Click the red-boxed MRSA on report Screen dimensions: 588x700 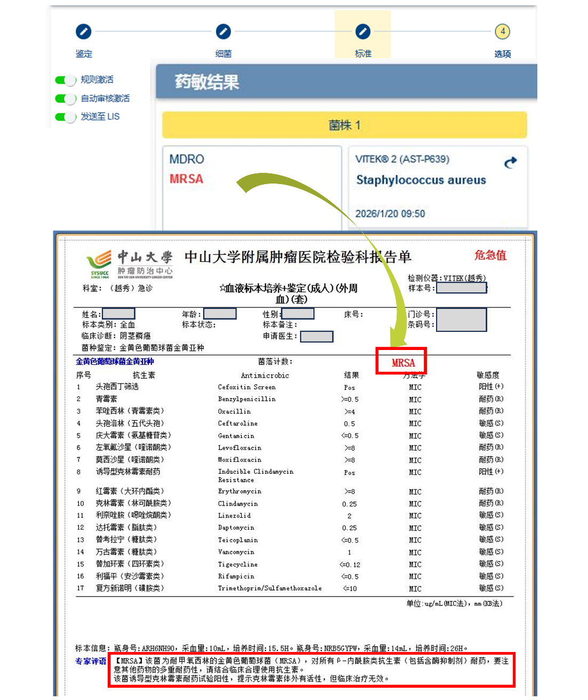(402, 362)
